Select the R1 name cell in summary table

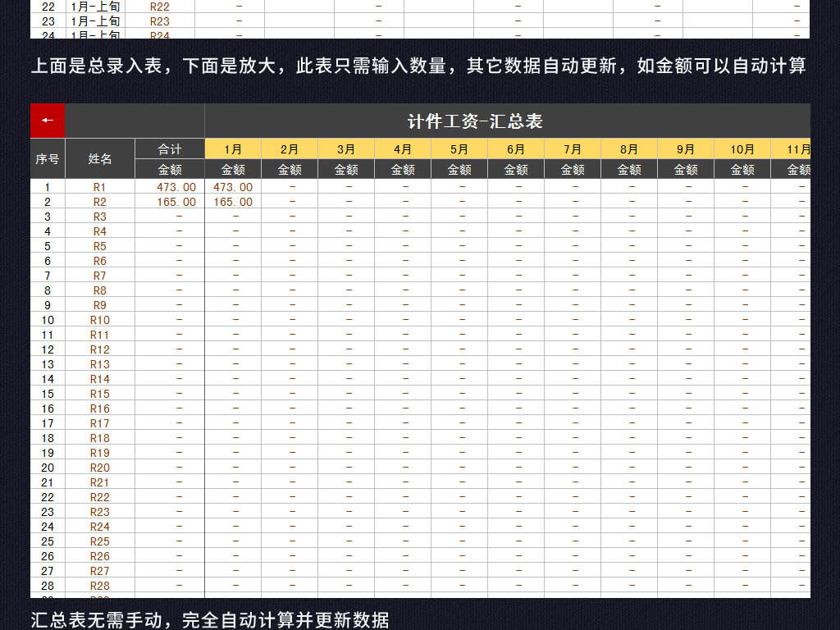tap(99, 187)
